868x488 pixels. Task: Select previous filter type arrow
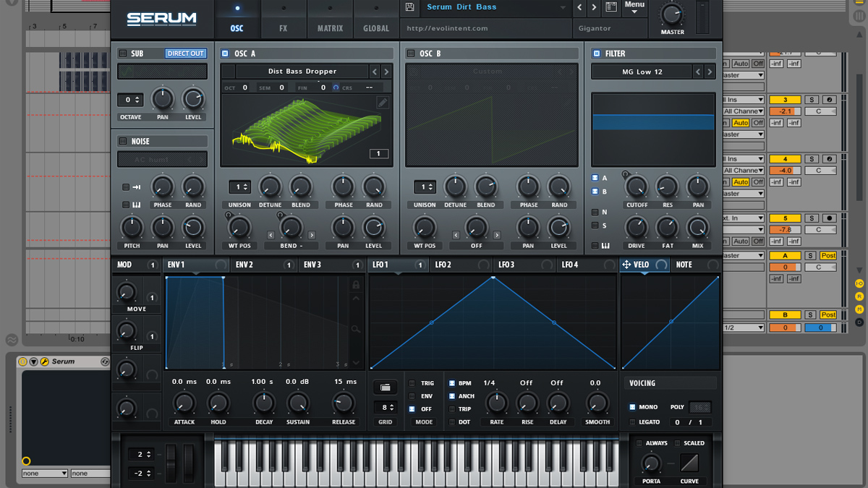(698, 72)
